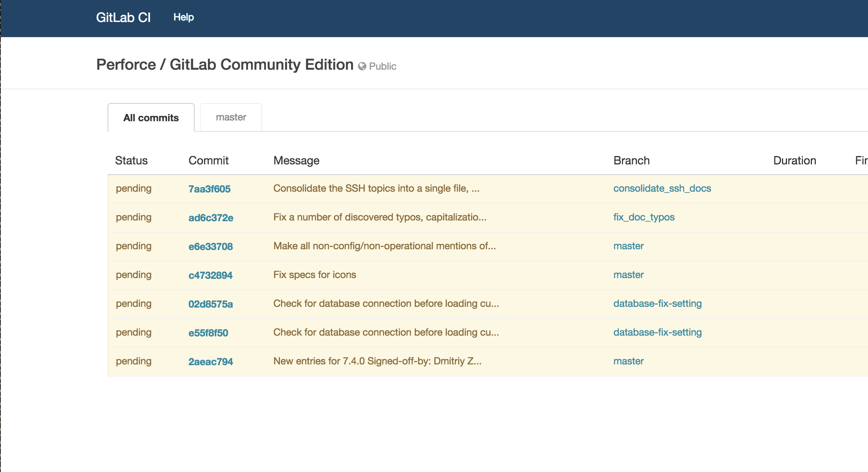Click pending status of commit c4732894
This screenshot has height=472, width=868.
[x=134, y=275]
